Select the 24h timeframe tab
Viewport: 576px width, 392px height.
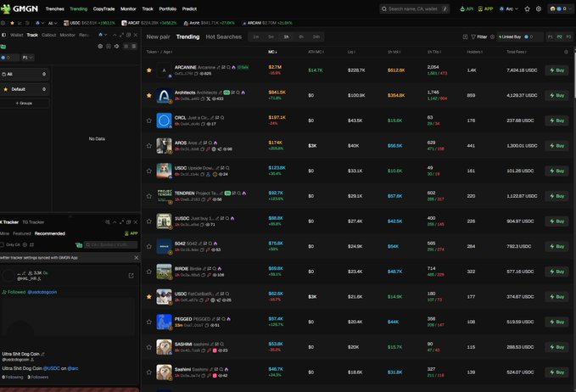[316, 36]
